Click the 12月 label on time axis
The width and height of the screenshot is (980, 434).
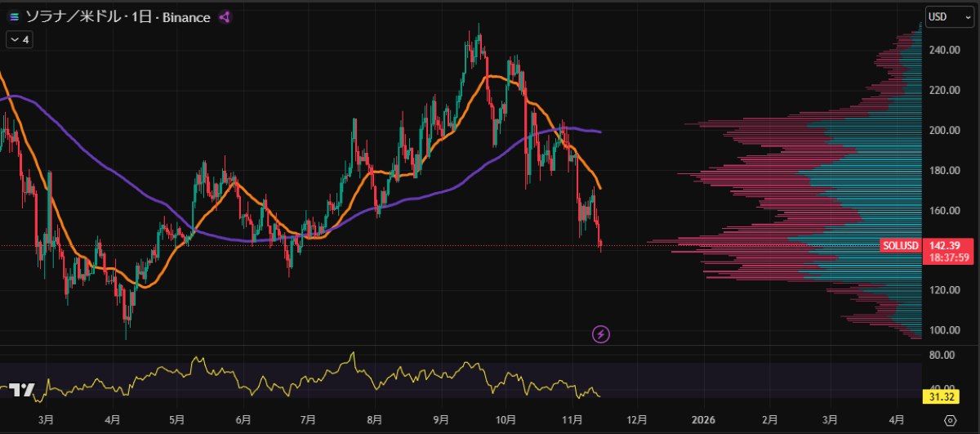click(x=637, y=420)
